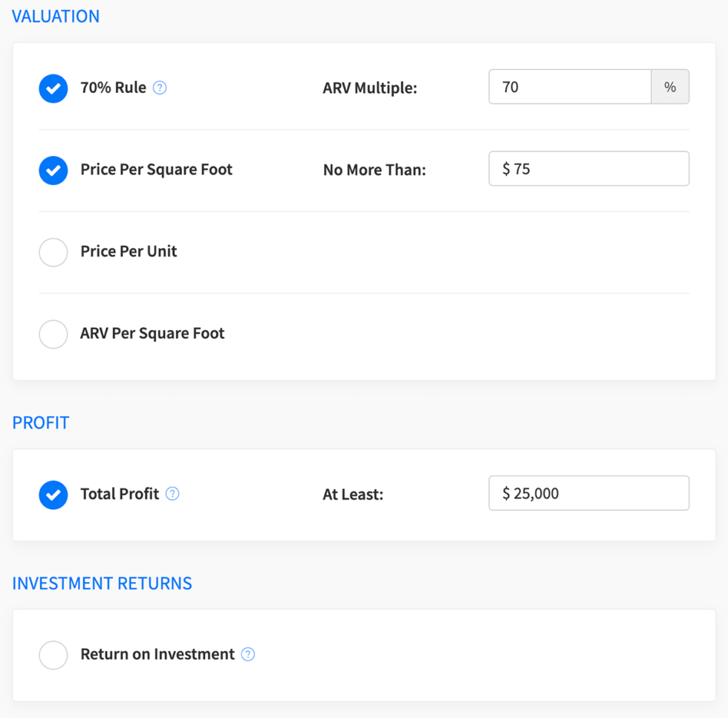Click the No More Than price field
This screenshot has height=718, width=728.
pos(588,169)
